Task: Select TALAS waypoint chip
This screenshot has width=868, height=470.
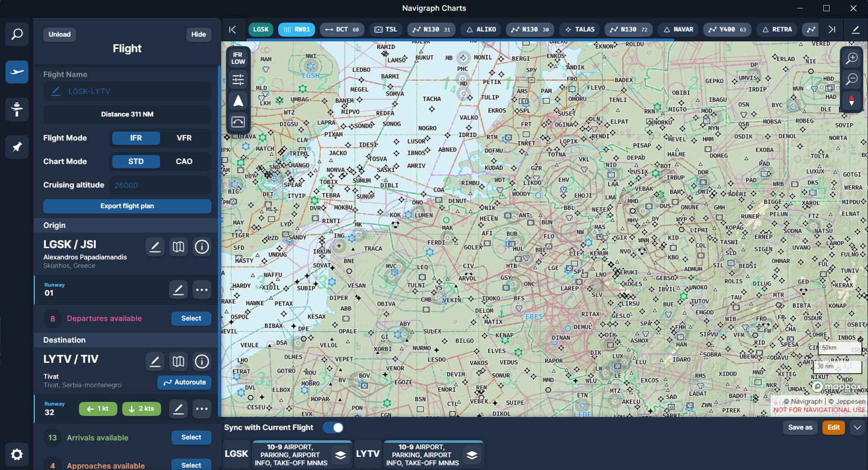Action: [x=580, y=29]
